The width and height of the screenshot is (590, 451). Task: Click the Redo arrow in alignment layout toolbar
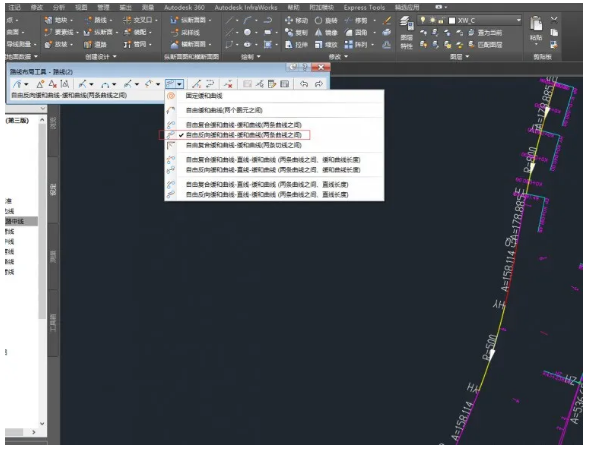319,84
